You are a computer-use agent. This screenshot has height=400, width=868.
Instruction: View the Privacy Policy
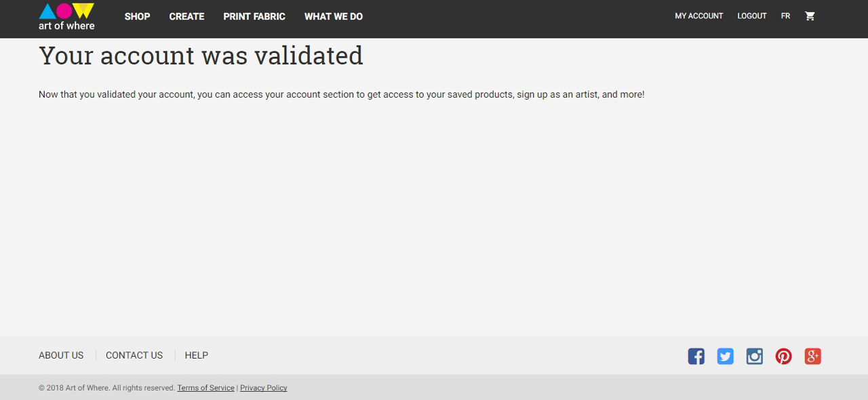tap(264, 388)
